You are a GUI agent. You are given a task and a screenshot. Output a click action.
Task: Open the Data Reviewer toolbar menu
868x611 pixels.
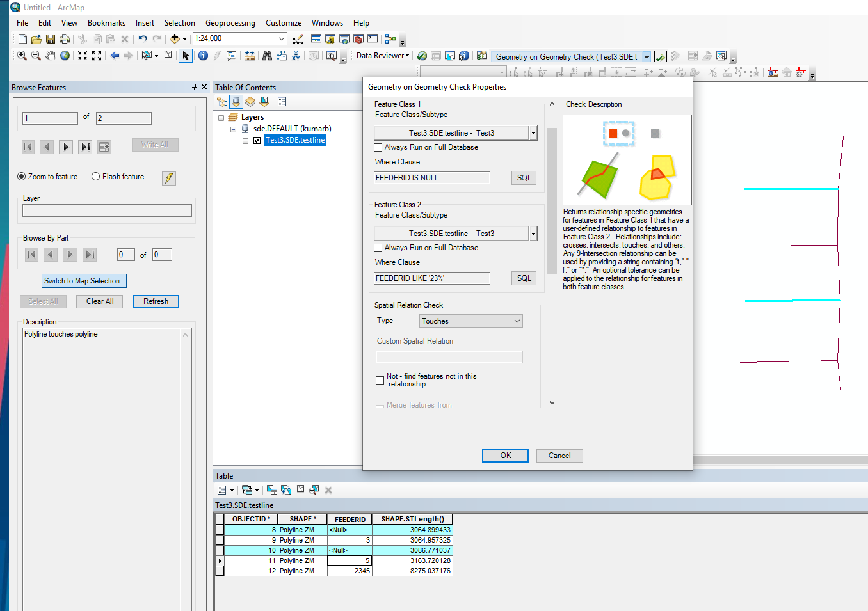382,56
